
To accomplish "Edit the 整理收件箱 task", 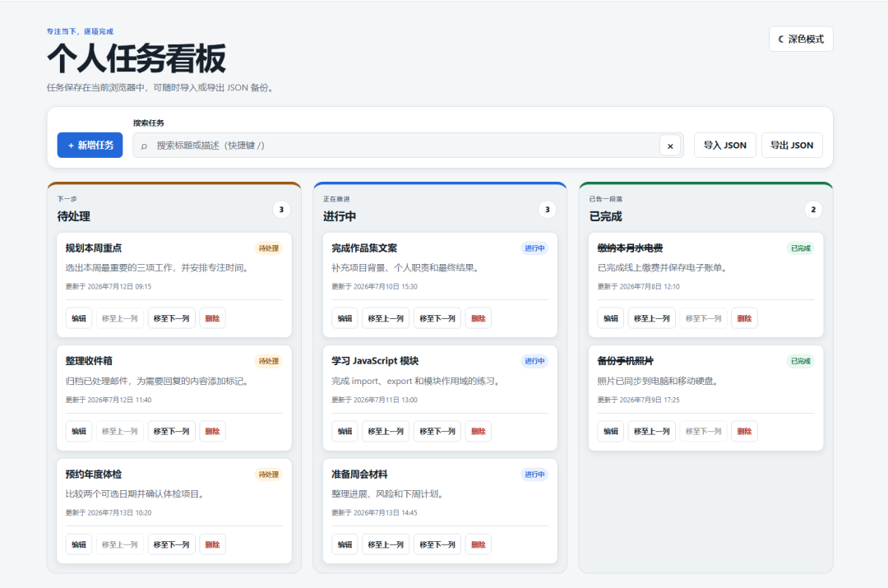I will 79,431.
